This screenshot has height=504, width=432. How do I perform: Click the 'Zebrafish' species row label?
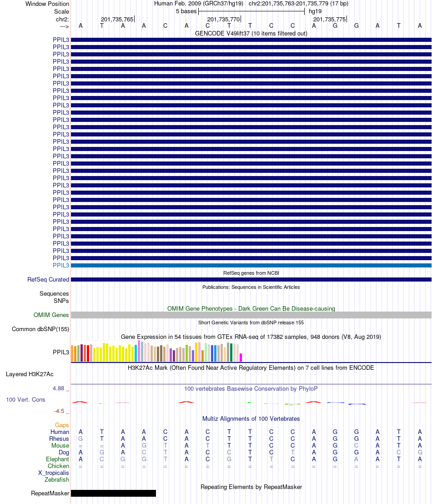(x=57, y=479)
